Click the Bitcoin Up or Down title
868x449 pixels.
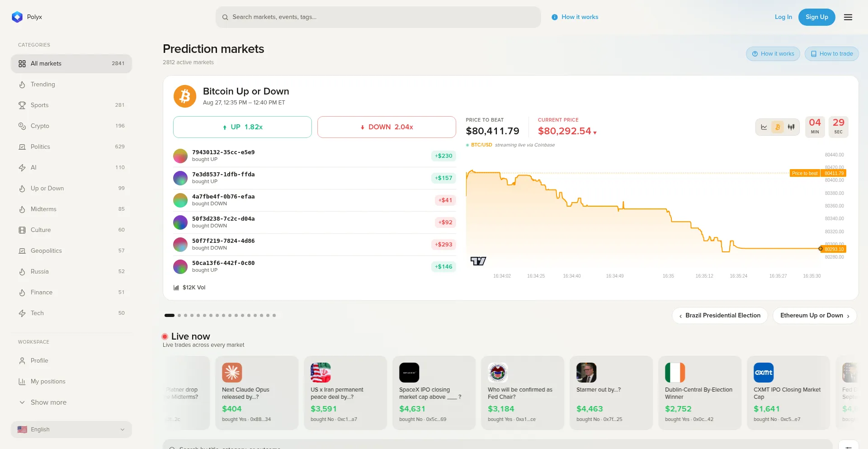(x=246, y=91)
